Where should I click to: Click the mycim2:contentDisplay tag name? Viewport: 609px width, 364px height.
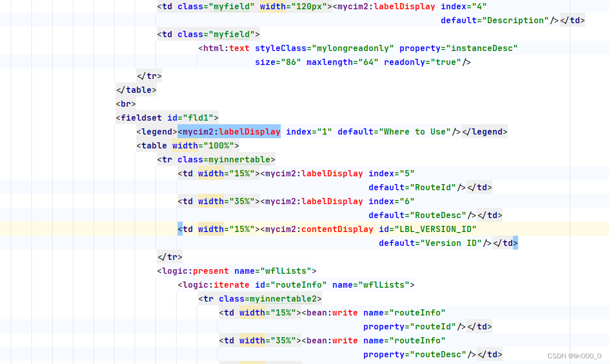click(319, 229)
